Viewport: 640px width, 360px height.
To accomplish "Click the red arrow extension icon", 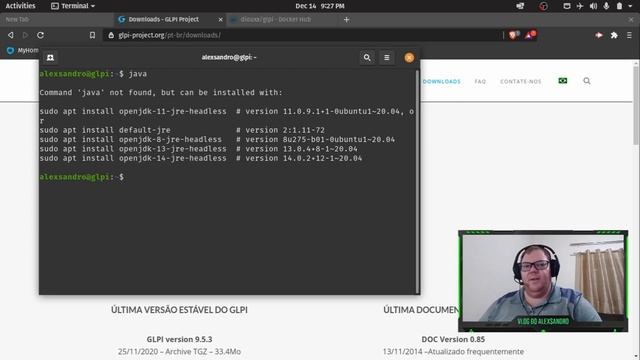I will (599, 35).
